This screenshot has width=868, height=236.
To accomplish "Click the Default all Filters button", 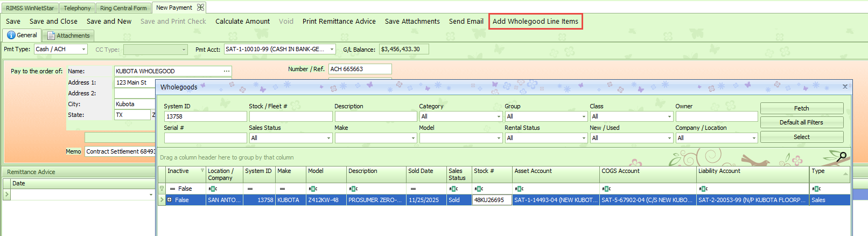I will [x=801, y=122].
